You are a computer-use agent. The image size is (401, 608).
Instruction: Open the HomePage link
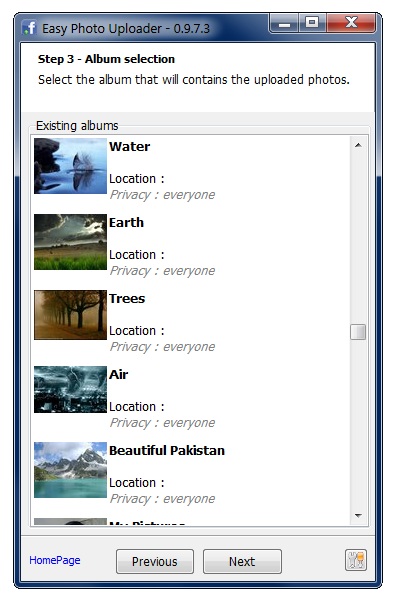coord(55,560)
